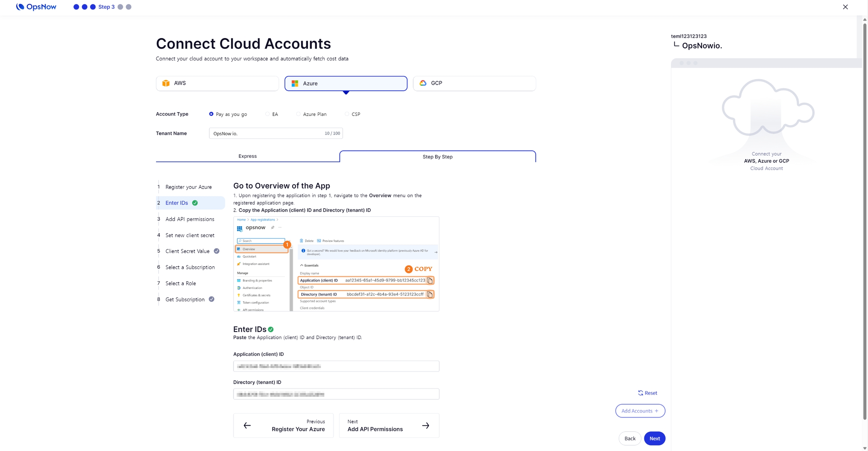868x451 pixels.
Task: Click the Azure overview screenshot thumbnail
Action: coord(336,264)
